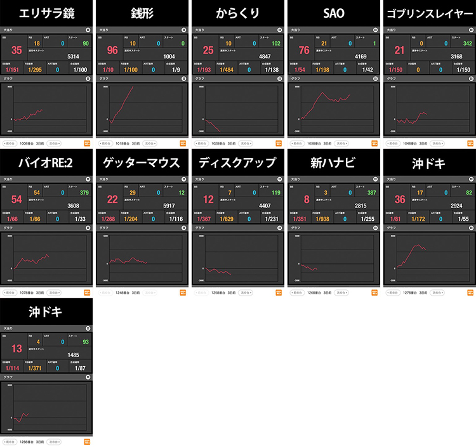The height and width of the screenshot is (448, 476).
Task: Open the calendar icon under the bottom 沖ドキ
Action: [x=87, y=442]
